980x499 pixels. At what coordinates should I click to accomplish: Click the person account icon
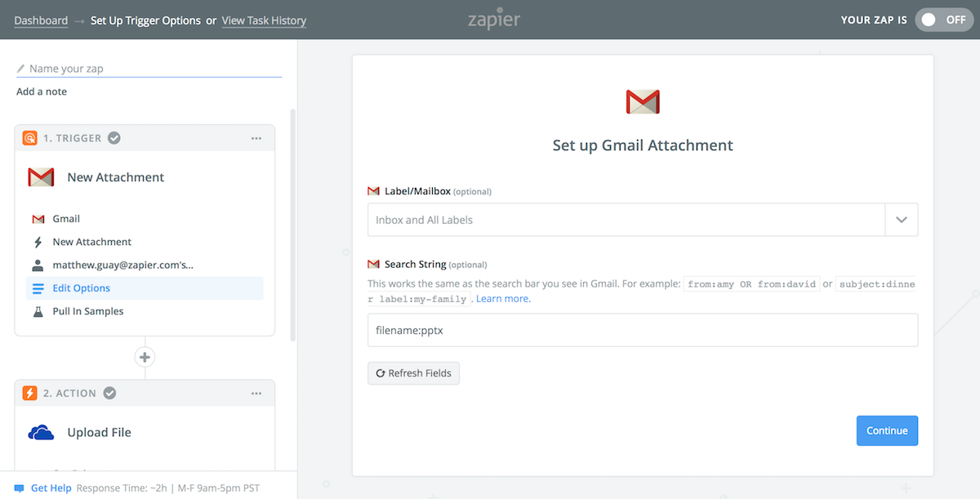tap(38, 265)
